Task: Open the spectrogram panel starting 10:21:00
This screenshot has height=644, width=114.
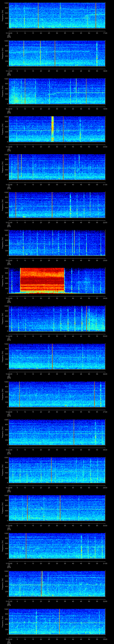Action: point(57,205)
